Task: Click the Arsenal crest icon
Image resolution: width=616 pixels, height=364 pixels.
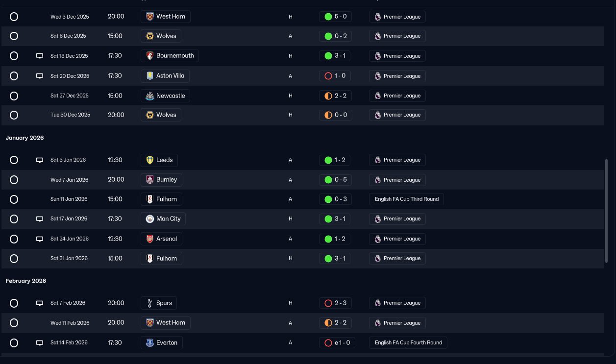Action: [150, 239]
